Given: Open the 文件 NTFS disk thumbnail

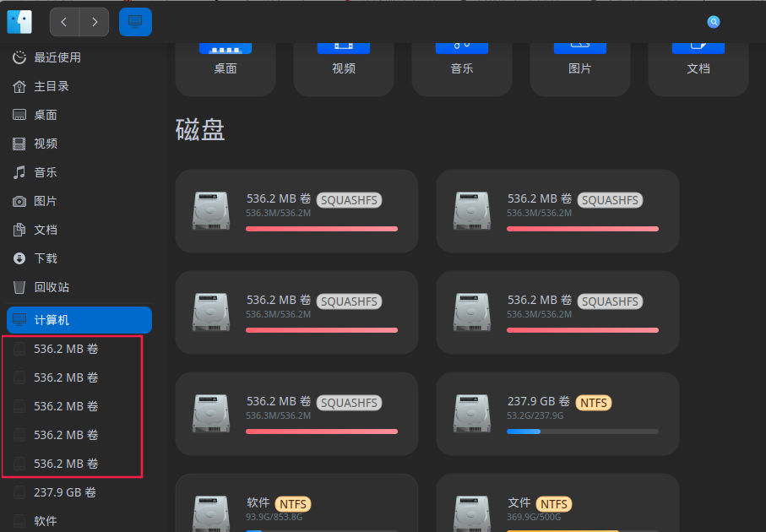Looking at the screenshot, I should pos(471,513).
